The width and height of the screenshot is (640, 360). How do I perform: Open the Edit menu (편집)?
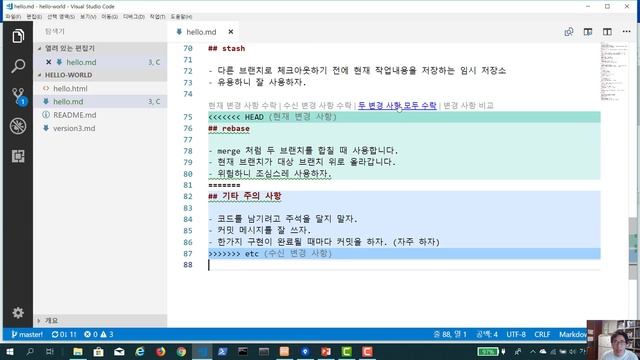(x=34, y=17)
